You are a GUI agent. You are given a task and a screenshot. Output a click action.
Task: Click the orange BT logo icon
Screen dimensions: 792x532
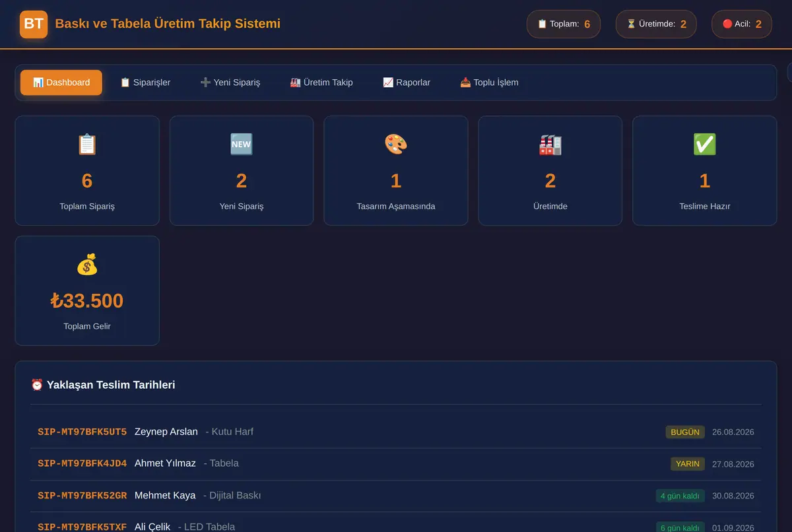[34, 24]
